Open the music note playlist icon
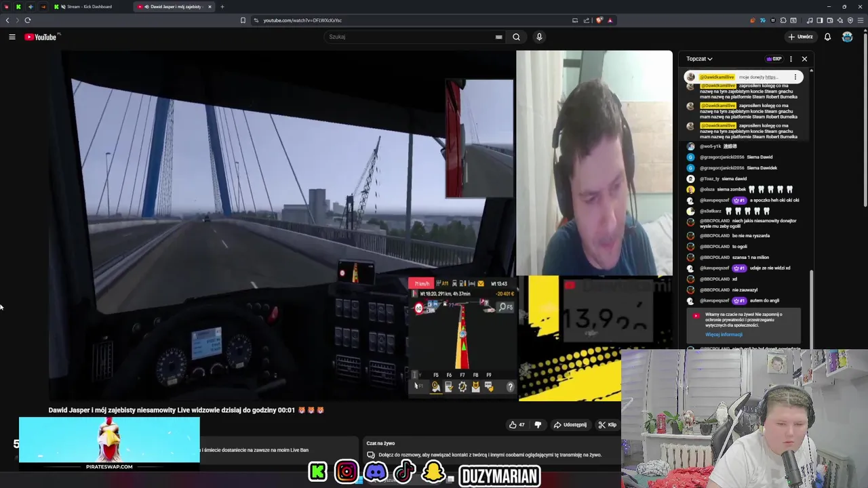This screenshot has height=488, width=868. (x=810, y=20)
